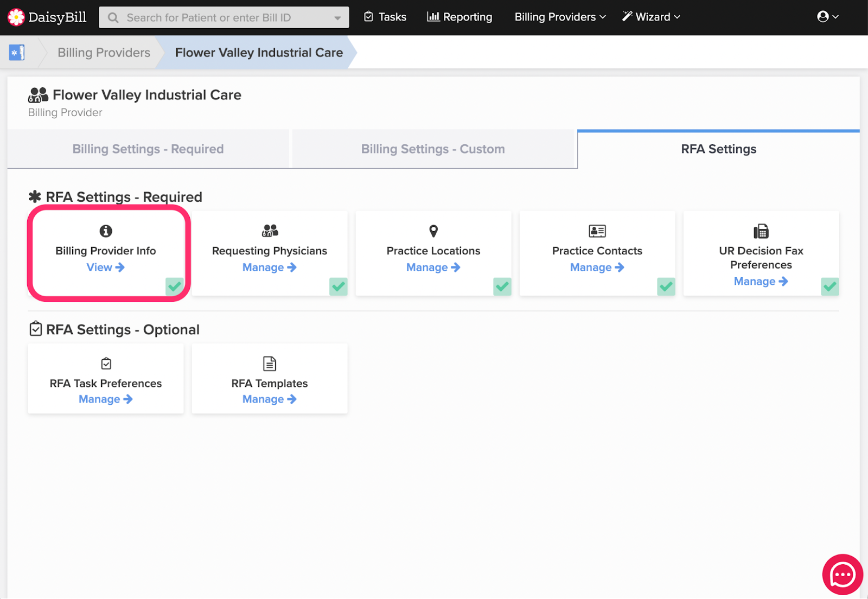
Task: Click the Billing Provider subtitle text
Action: point(65,112)
